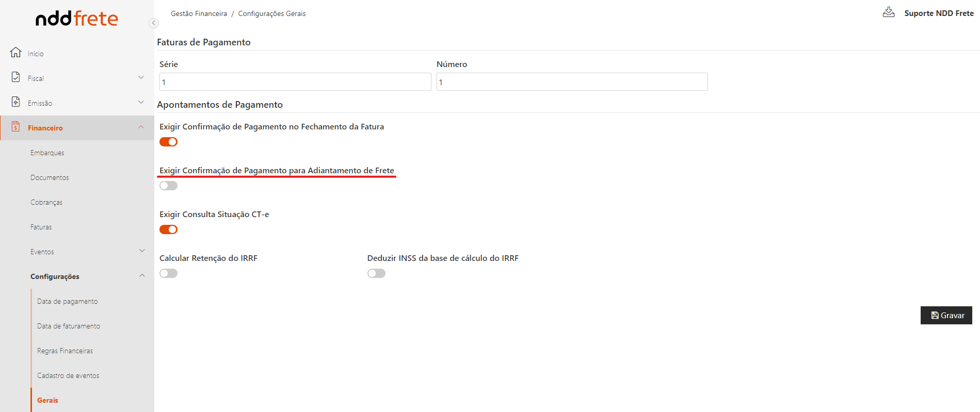Open Faturas under Financeiro
This screenshot has height=412, width=980.
41,227
